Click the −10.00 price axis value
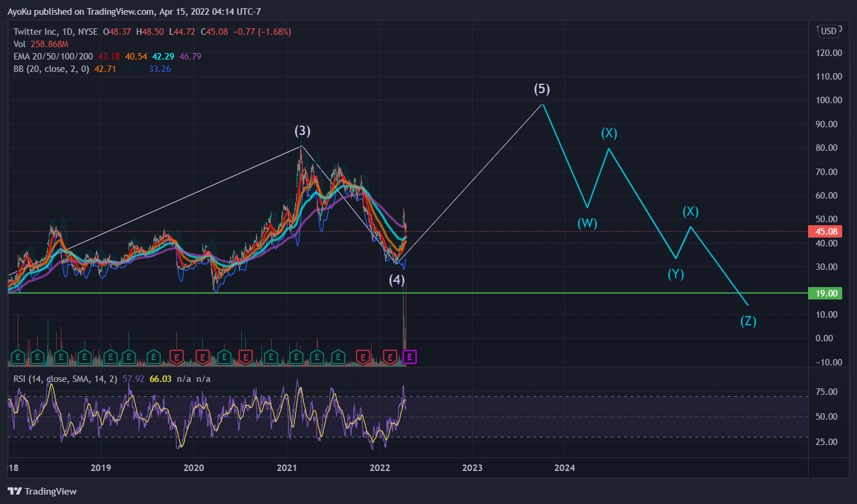 (x=828, y=363)
